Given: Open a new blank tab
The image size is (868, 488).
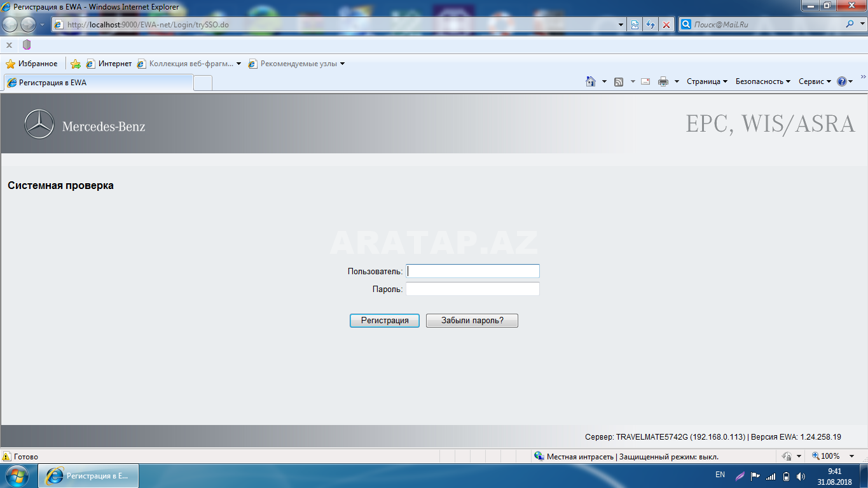Looking at the screenshot, I should (x=203, y=83).
